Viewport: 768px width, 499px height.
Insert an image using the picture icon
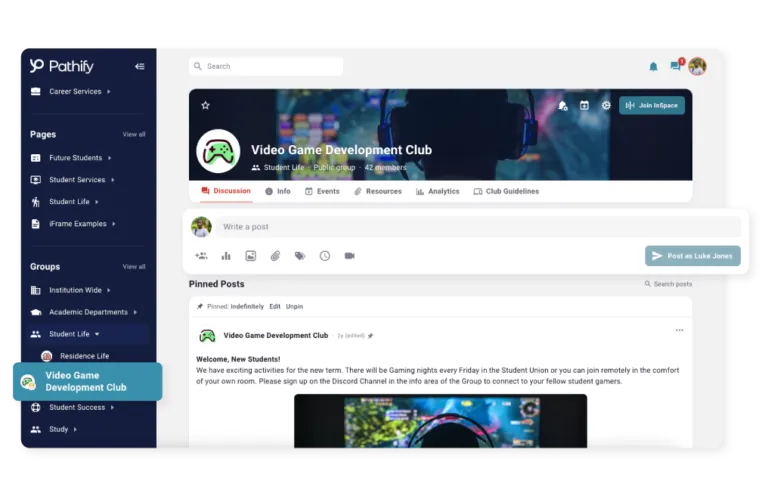click(x=251, y=256)
